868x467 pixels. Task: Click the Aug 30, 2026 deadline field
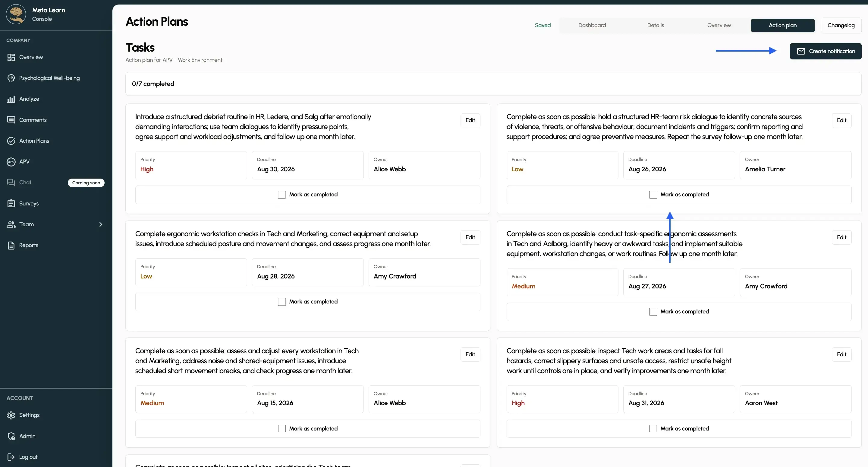click(308, 165)
